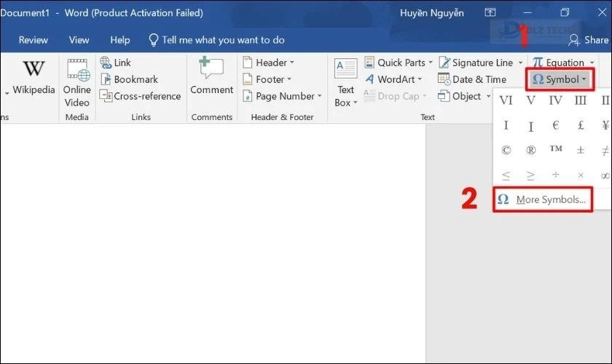Switch to the Review tab
Image resolution: width=612 pixels, height=364 pixels.
click(x=34, y=40)
